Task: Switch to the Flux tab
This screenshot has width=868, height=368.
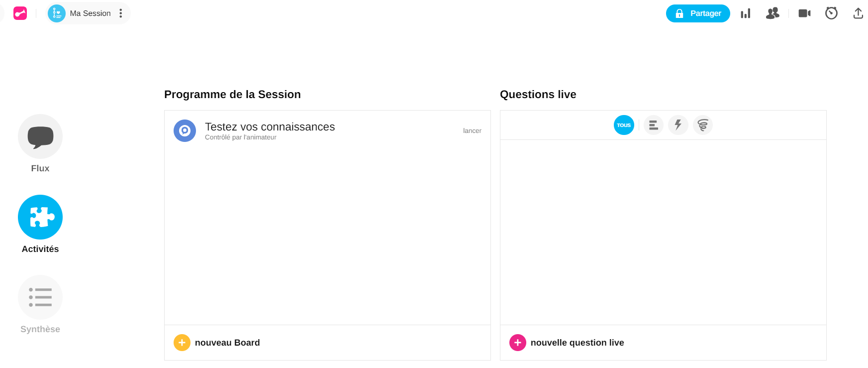Action: click(40, 137)
